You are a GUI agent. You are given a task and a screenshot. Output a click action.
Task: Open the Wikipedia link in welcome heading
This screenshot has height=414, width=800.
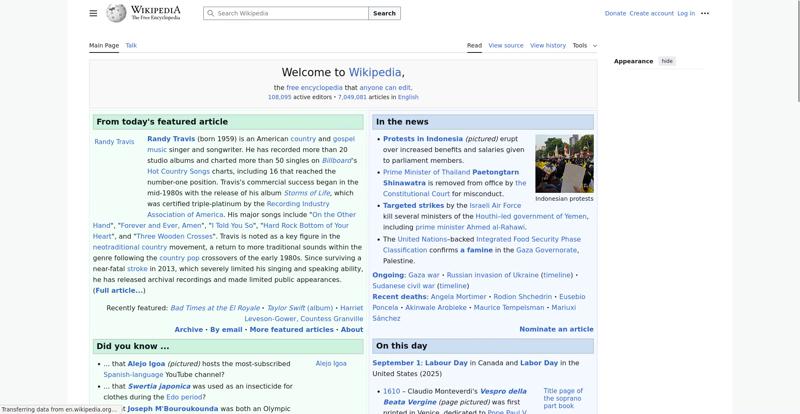tap(374, 72)
